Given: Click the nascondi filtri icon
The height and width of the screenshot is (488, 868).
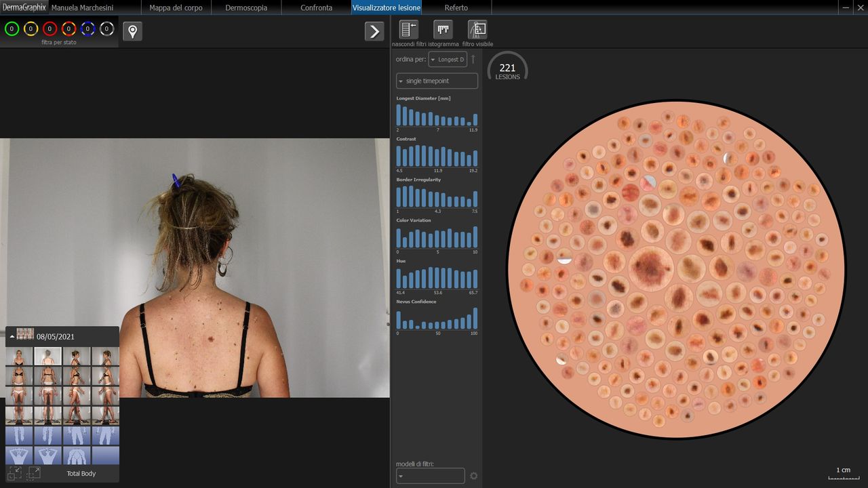Looking at the screenshot, I should [409, 30].
